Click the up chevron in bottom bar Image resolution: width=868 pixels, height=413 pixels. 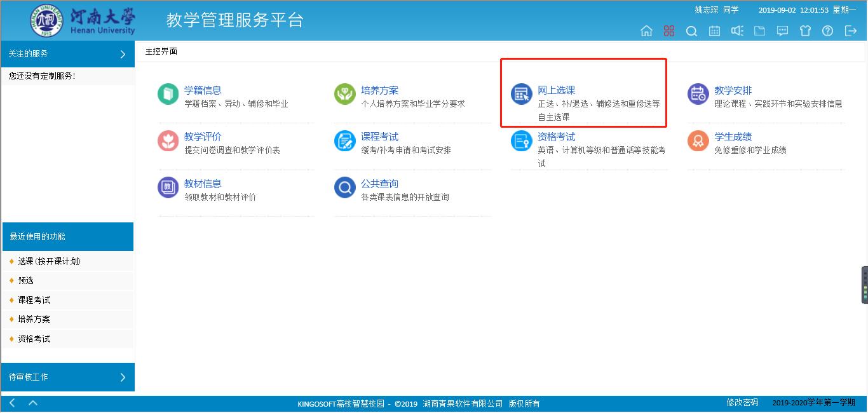(33, 403)
